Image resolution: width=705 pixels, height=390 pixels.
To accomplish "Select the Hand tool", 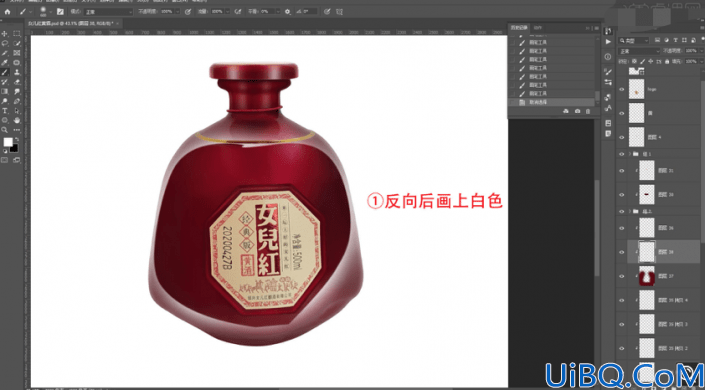I will click(17, 120).
